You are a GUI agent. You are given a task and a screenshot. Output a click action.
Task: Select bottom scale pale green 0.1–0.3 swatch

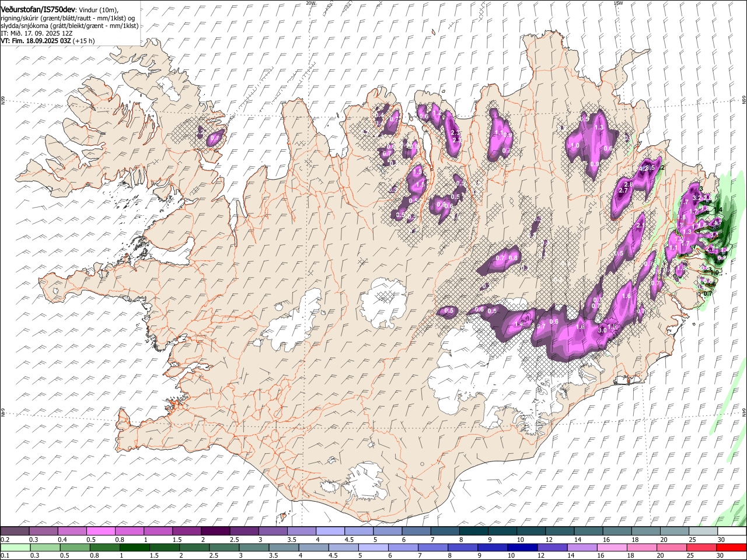[15, 547]
